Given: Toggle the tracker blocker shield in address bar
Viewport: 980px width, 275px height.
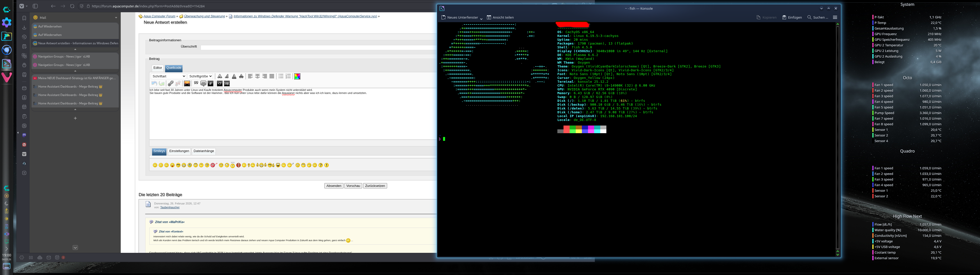Looking at the screenshot, I should click(81, 6).
